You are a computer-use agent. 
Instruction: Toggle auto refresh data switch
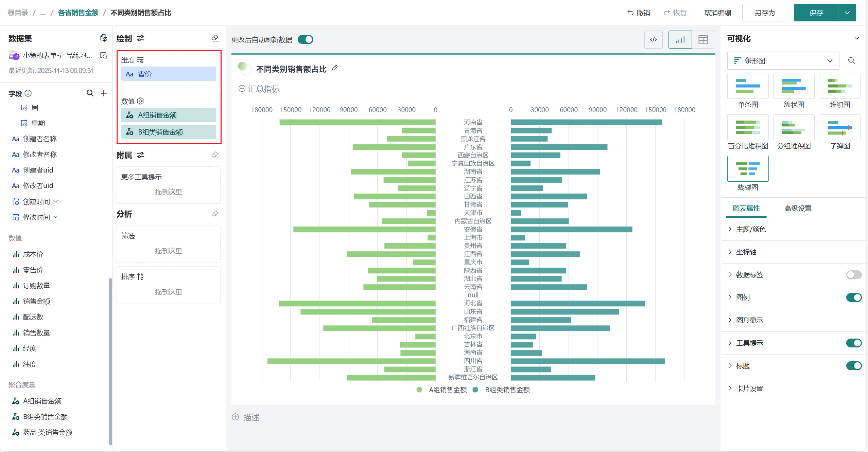(x=305, y=39)
